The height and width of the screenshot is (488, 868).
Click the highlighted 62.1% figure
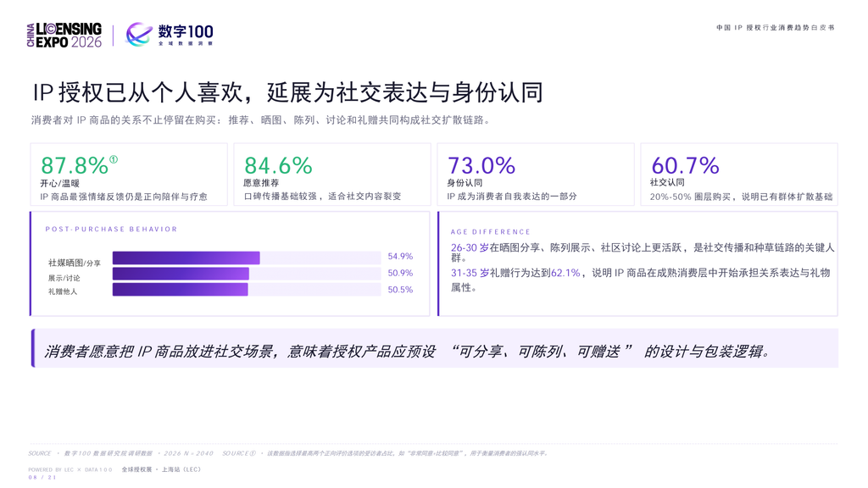pyautogui.click(x=565, y=273)
